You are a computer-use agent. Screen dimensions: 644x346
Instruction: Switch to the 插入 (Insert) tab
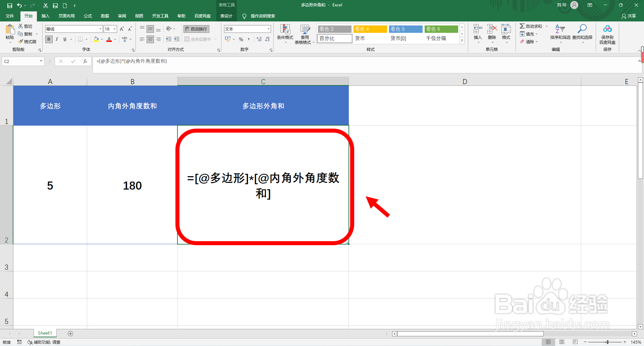click(x=45, y=16)
